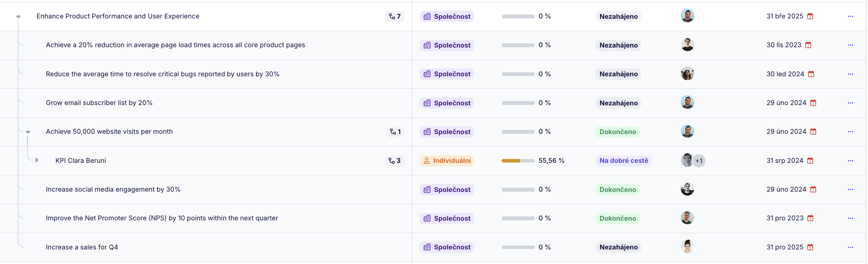Screen dimensions: 868x264
Task: Open Reduce the average time to resolve bugs
Action: [162, 74]
